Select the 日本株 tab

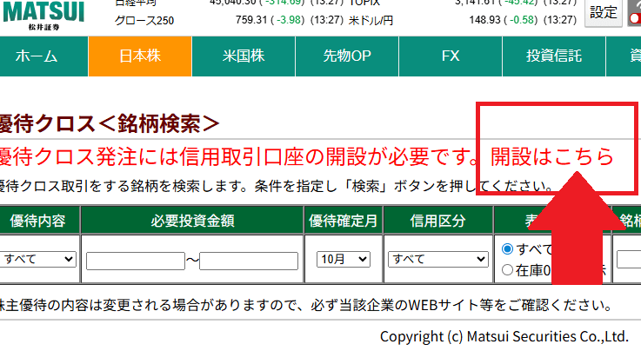140,56
